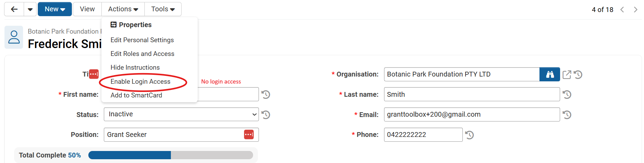Click the Total Complete progress bar
The image size is (644, 163).
[171, 155]
